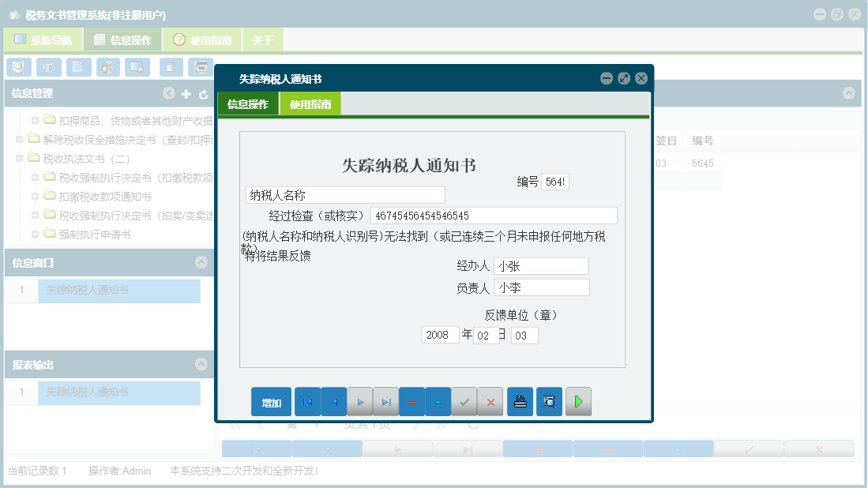
Task: Go to the first record in the dialog
Action: (x=308, y=402)
